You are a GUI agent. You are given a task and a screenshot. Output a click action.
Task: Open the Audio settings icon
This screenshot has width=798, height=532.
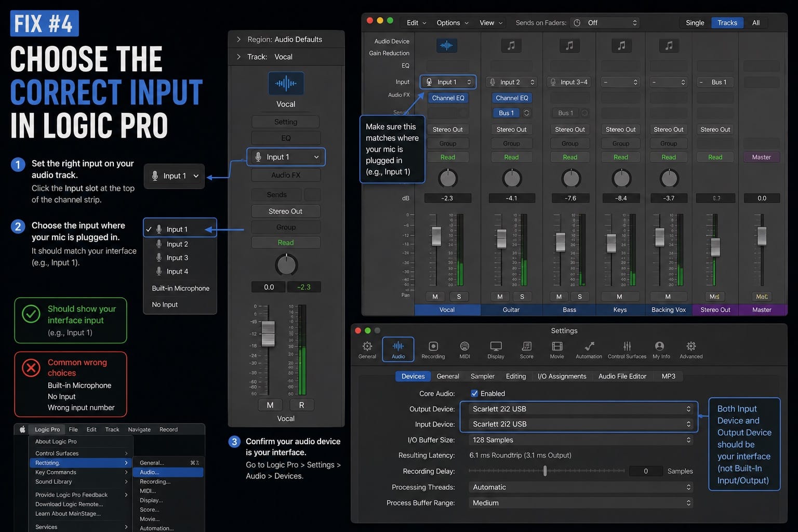pos(398,350)
